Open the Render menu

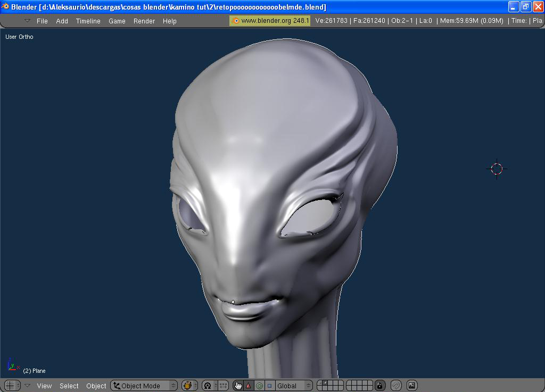pos(144,21)
